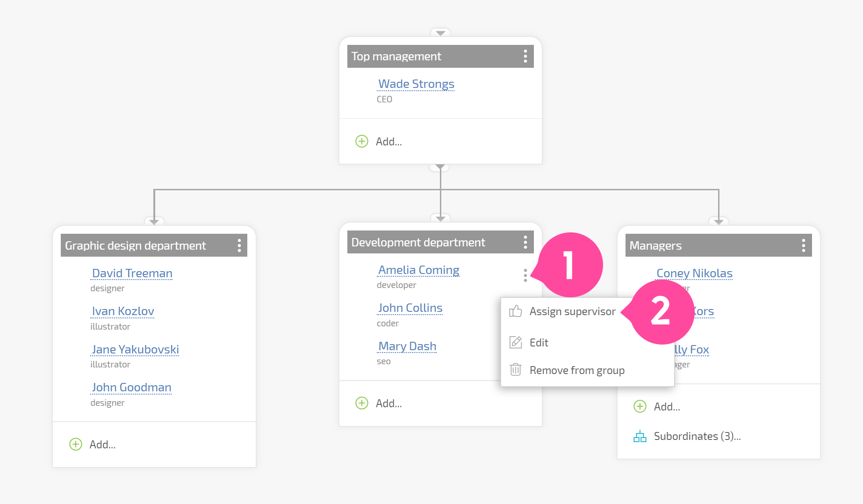Click Add... in Development department
Image resolution: width=863 pixels, height=504 pixels.
click(389, 403)
